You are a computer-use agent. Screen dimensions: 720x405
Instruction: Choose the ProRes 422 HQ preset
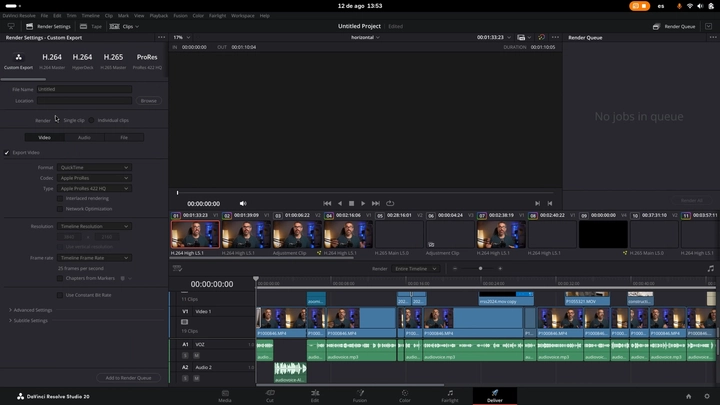click(x=147, y=61)
